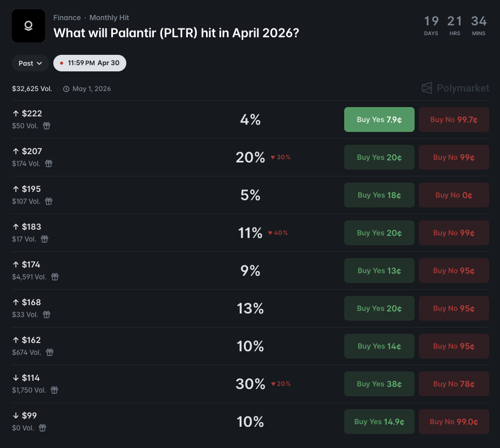Buy Yes at 7.9¢ for $222

(379, 120)
